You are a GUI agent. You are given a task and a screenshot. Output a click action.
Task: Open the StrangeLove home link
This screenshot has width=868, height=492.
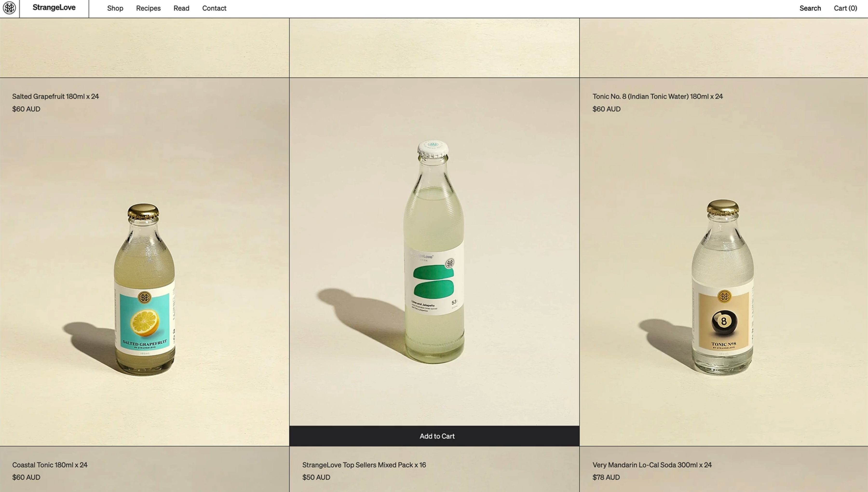click(x=54, y=8)
